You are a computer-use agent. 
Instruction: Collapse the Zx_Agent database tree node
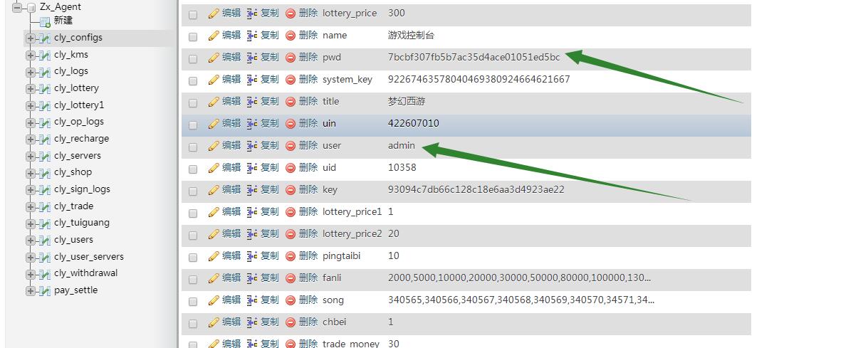(x=17, y=7)
